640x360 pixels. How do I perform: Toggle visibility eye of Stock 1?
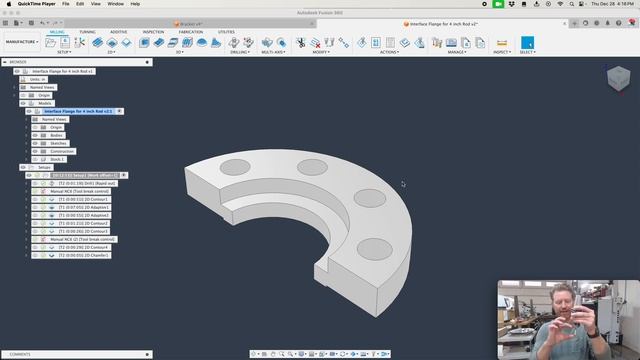[35, 159]
